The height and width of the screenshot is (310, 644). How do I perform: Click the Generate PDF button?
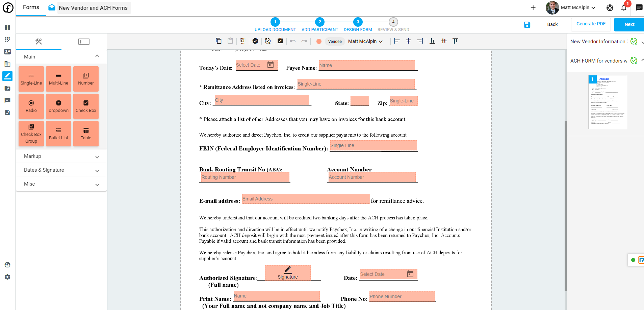590,24
